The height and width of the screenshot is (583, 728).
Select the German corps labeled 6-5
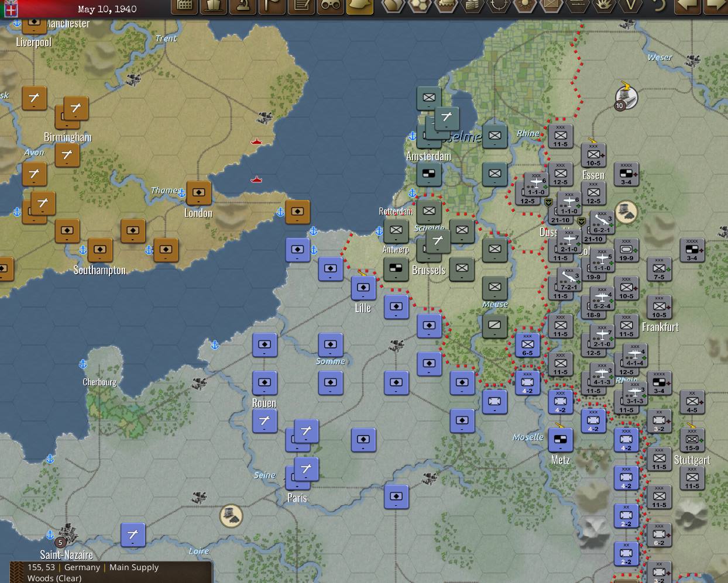pos(527,346)
